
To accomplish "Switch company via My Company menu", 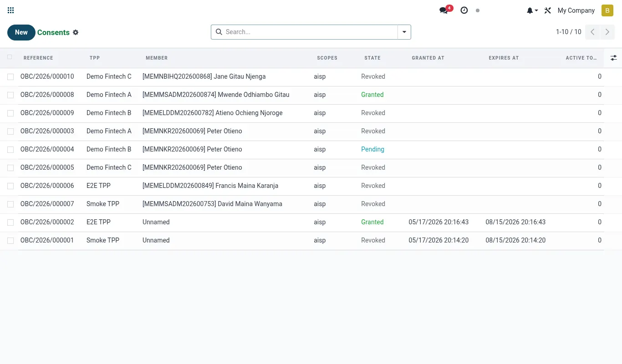I will 576,10.
